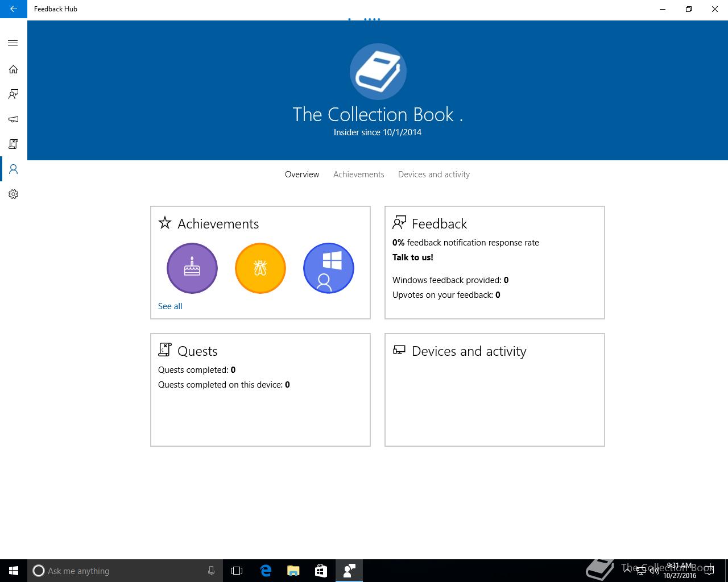
Task: Click the Achievements card heading
Action: click(218, 224)
